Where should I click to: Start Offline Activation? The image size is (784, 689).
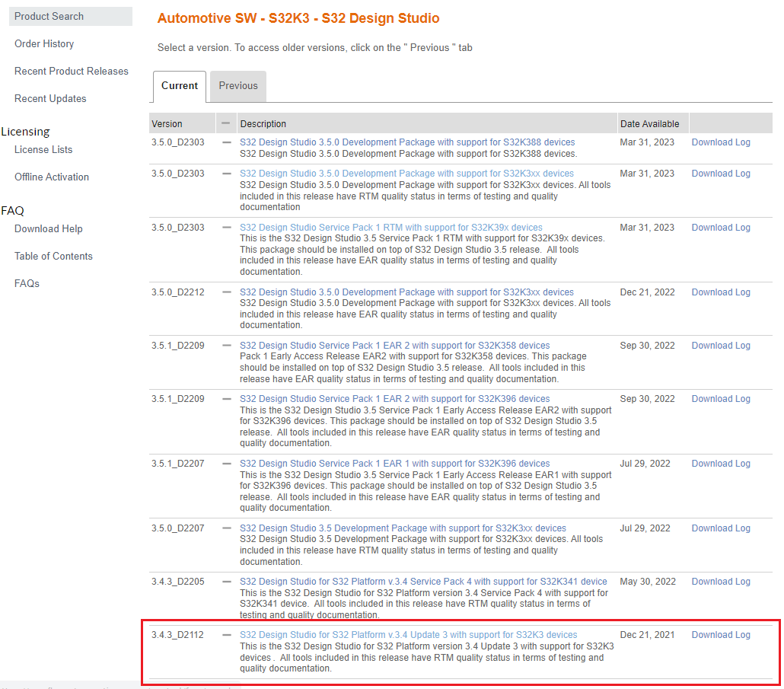tap(51, 177)
